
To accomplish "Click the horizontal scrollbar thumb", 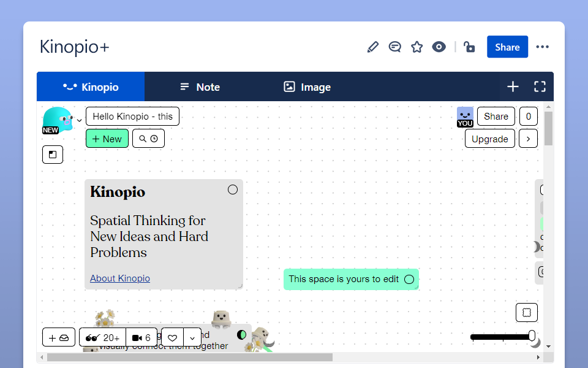I will click(x=190, y=357).
